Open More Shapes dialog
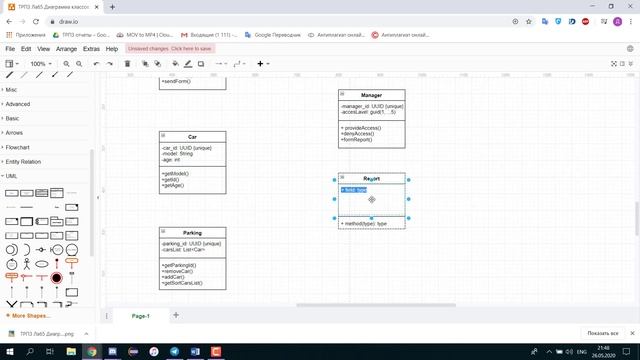The width and height of the screenshot is (640, 360). coord(28,316)
